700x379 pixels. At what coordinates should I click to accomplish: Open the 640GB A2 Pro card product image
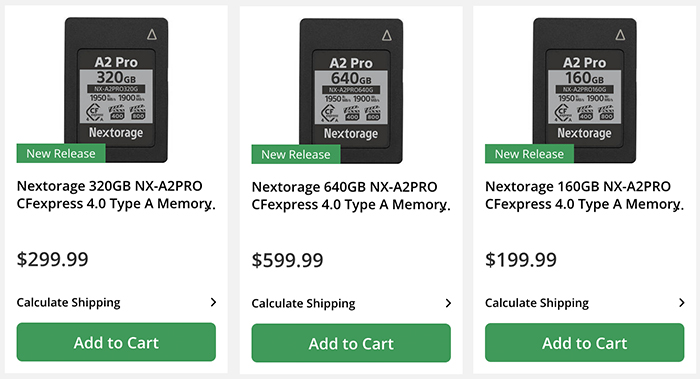pyautogui.click(x=351, y=91)
